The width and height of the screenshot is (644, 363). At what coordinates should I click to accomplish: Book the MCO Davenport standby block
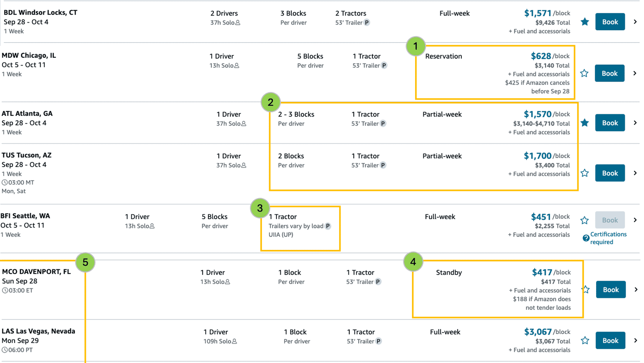[x=611, y=290]
